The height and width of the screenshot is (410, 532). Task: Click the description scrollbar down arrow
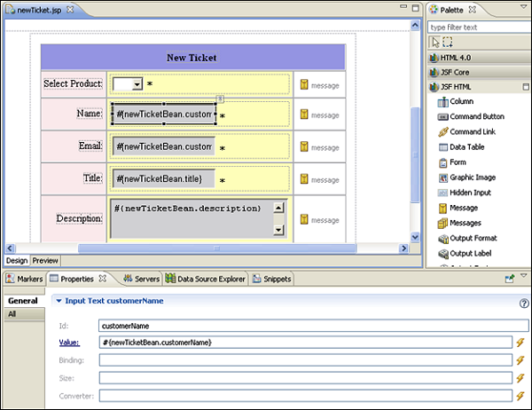point(278,230)
